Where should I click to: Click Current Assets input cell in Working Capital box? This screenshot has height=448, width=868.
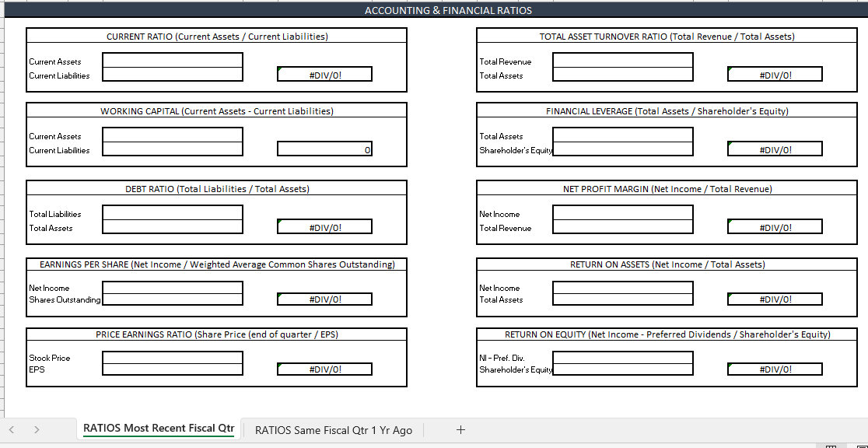click(173, 135)
